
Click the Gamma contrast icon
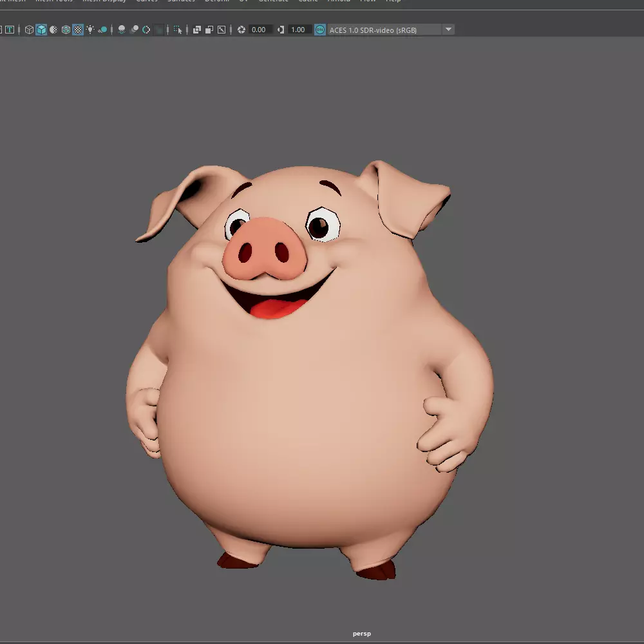[x=281, y=30]
